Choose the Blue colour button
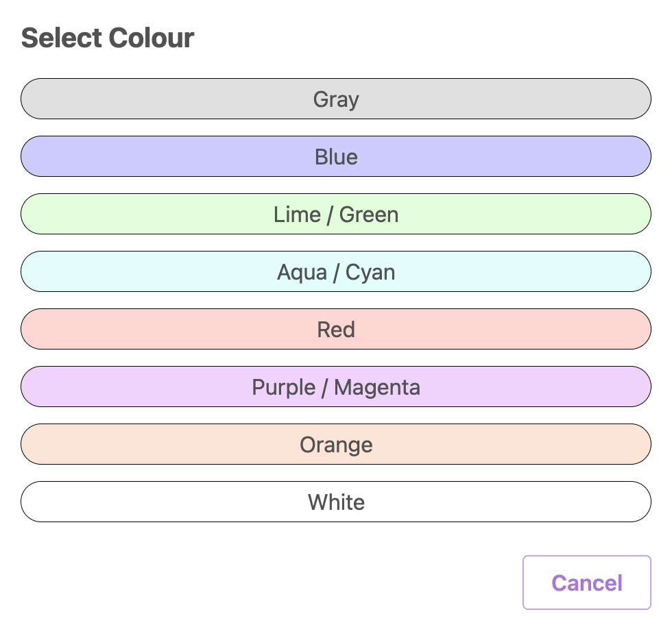This screenshot has height=625, width=672. click(x=336, y=157)
